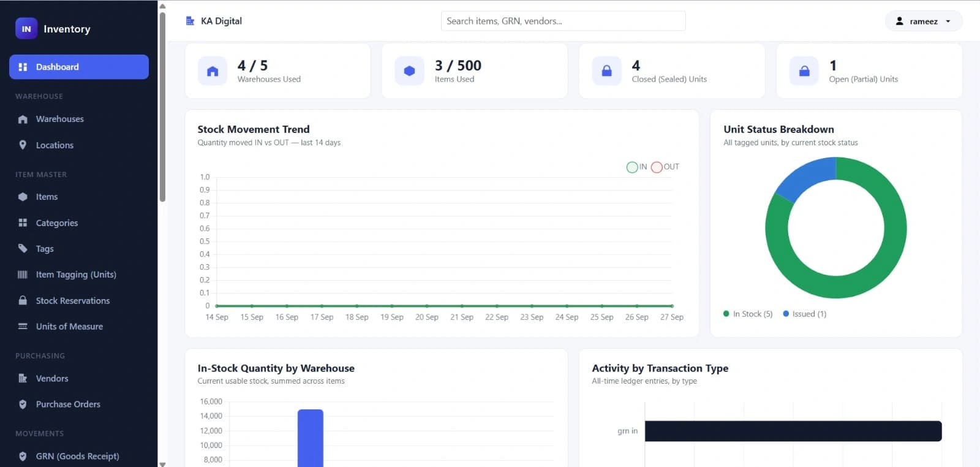Open Warehouses from the sidebar
Viewport: 980px width, 467px height.
click(79, 119)
